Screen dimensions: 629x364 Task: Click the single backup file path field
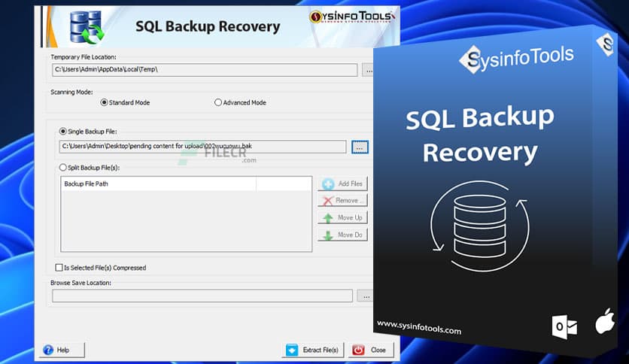pos(202,147)
